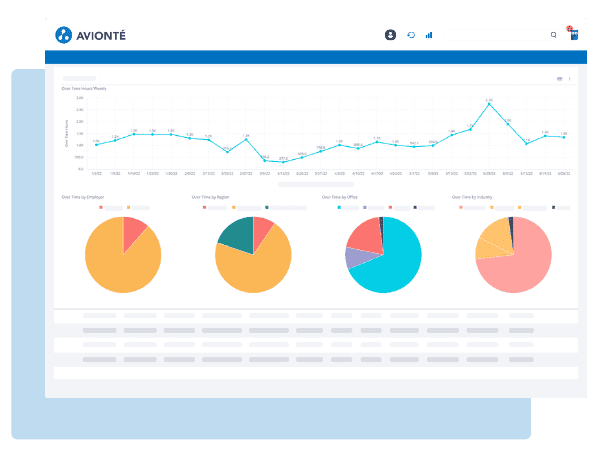Image resolution: width=600 pixels, height=450 pixels.
Task: Select red legend swatch under Over Time by Employer
Action: [x=101, y=207]
